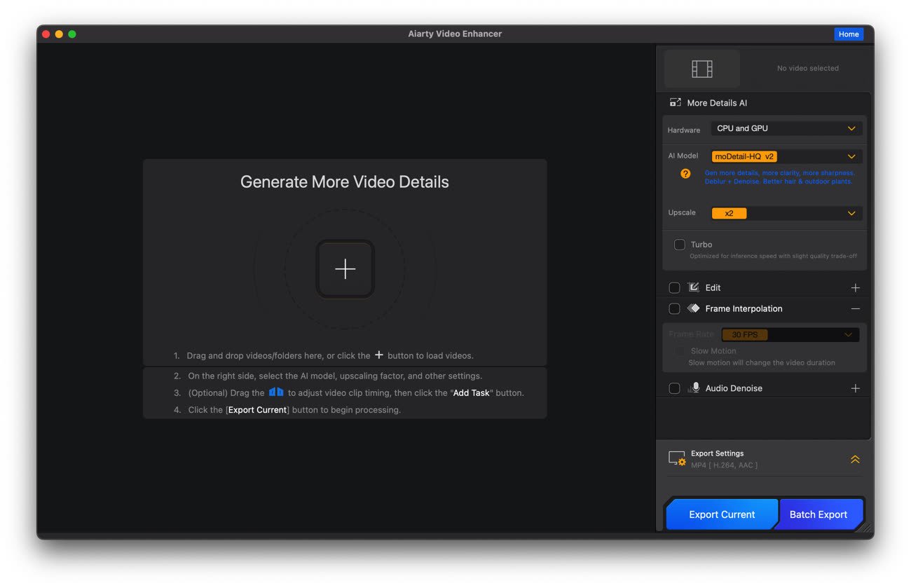Enable the Turbo checkbox
911x588 pixels.
click(x=680, y=245)
